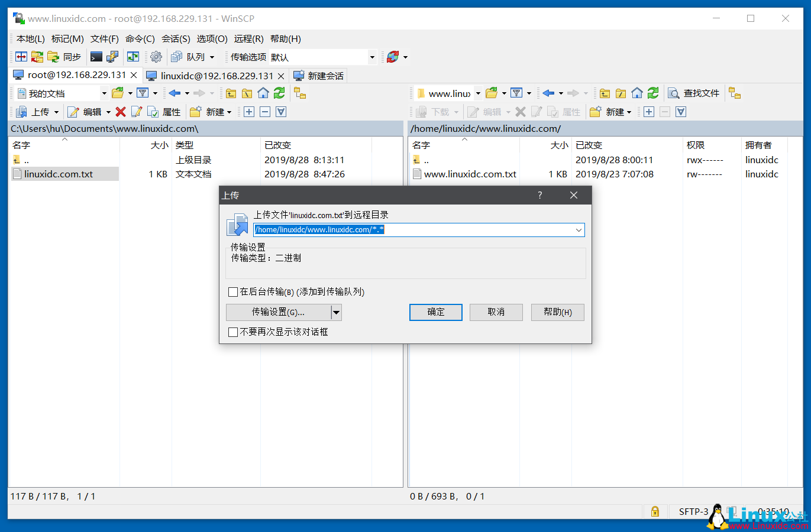Click local panel open directory folder icon
This screenshot has width=811, height=532.
coord(118,93)
